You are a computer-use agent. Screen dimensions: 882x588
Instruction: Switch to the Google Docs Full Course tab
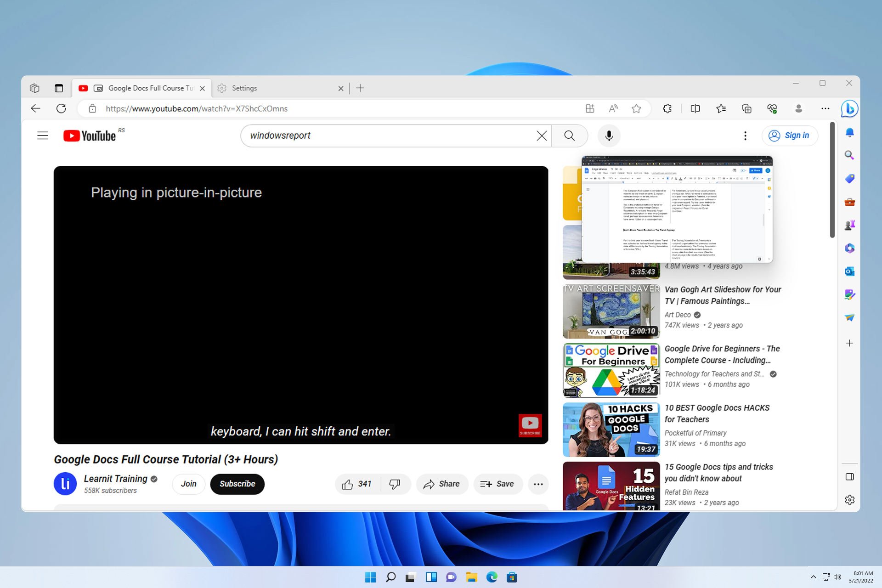(142, 88)
